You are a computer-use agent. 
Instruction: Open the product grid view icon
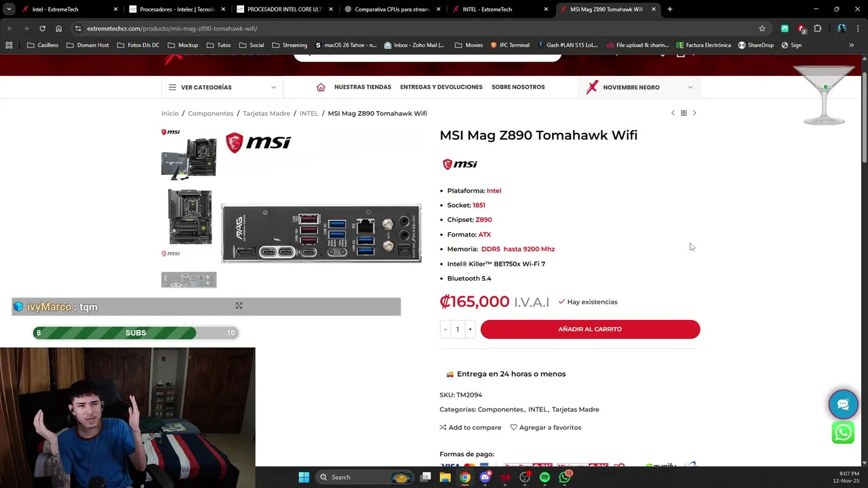tap(684, 113)
